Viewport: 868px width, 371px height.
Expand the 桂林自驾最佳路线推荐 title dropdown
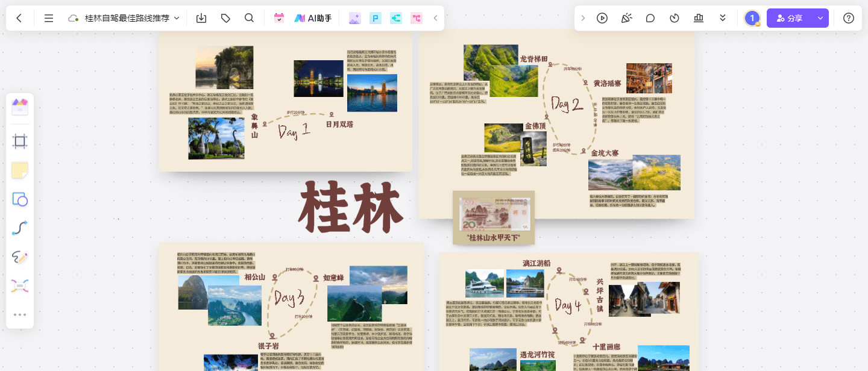(177, 18)
